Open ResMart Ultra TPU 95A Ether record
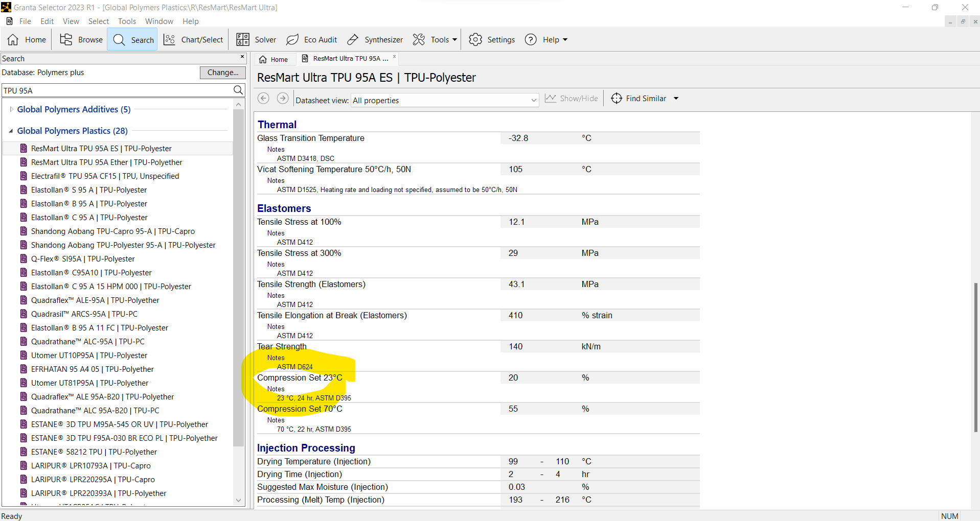 tap(107, 162)
